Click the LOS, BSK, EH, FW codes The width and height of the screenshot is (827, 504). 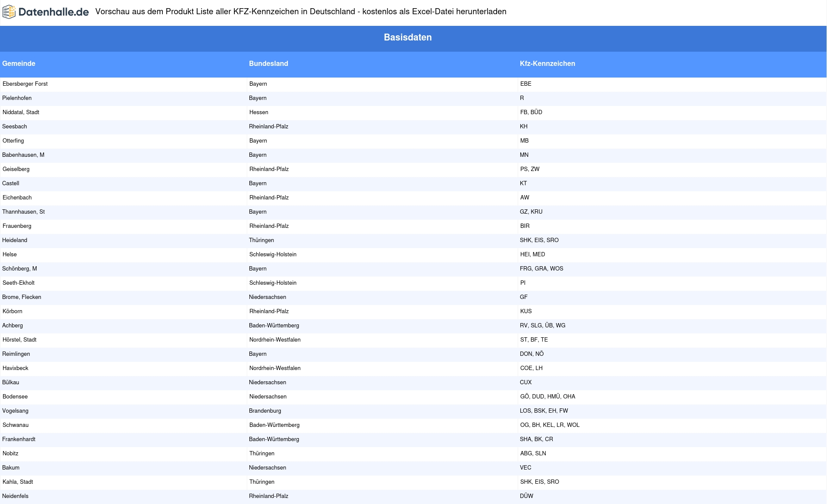[x=544, y=411]
